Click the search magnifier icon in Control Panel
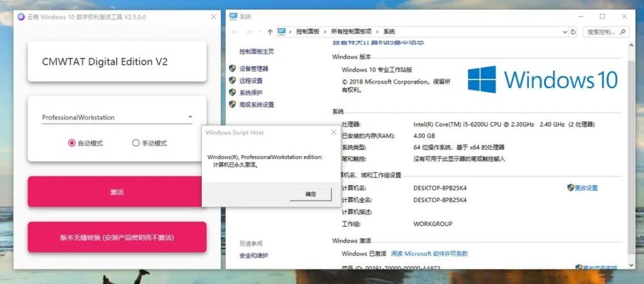The height and width of the screenshot is (284, 644). pyautogui.click(x=623, y=31)
